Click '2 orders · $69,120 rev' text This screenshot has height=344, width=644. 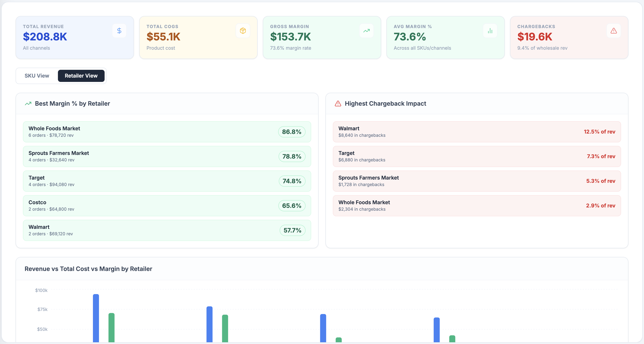click(x=51, y=234)
